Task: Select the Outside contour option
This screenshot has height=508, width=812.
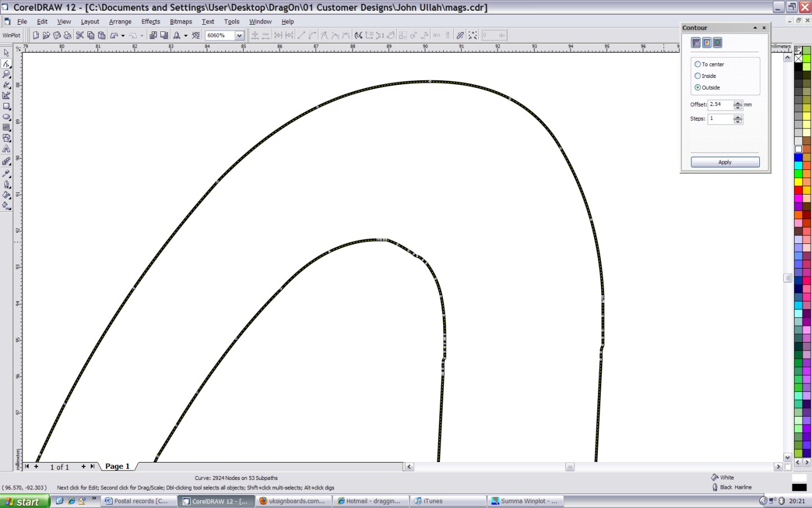Action: (698, 87)
